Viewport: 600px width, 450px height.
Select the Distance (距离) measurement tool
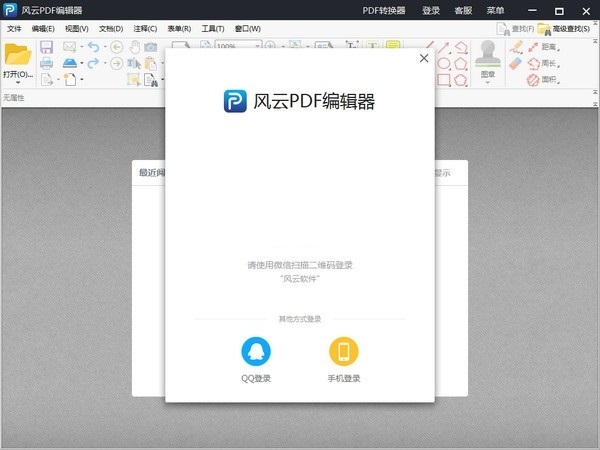click(543, 47)
